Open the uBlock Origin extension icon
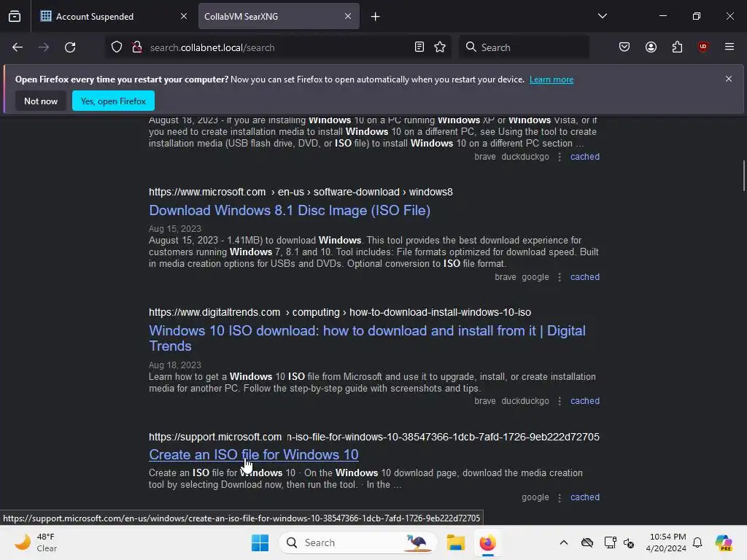Viewport: 747px width, 560px height. click(x=703, y=47)
